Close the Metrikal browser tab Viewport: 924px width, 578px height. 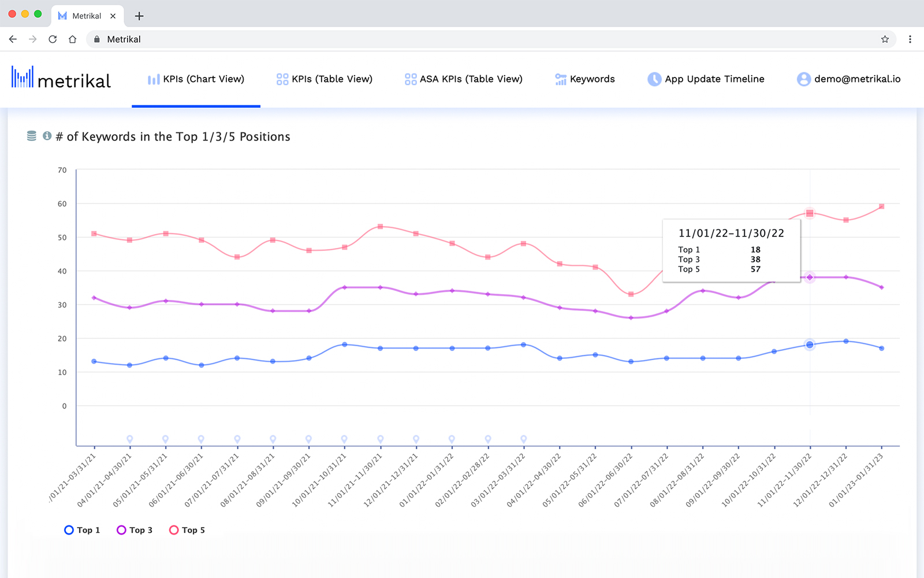click(113, 16)
